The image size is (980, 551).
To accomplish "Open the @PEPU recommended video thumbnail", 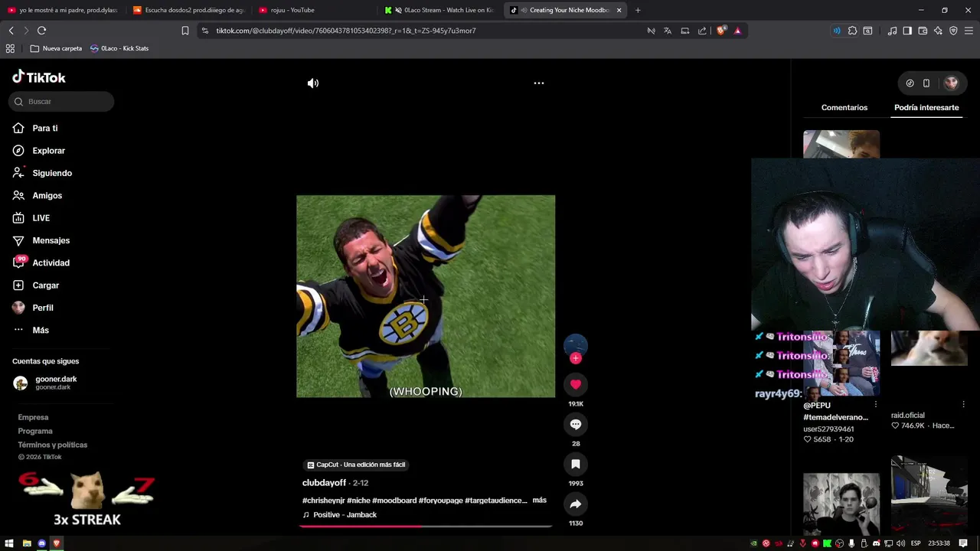I will [x=841, y=363].
